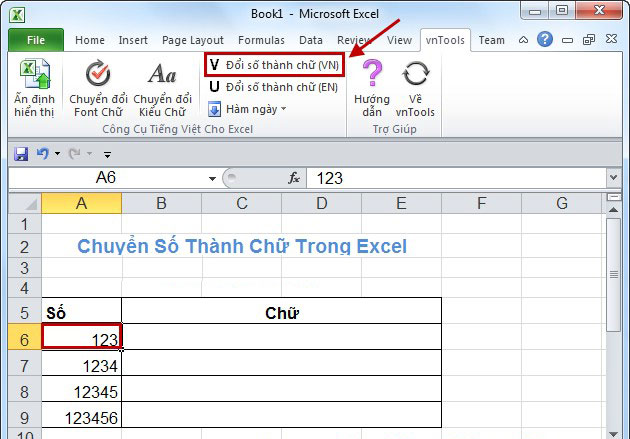Select column B header
Viewport: 630px width, 439px height.
161,203
